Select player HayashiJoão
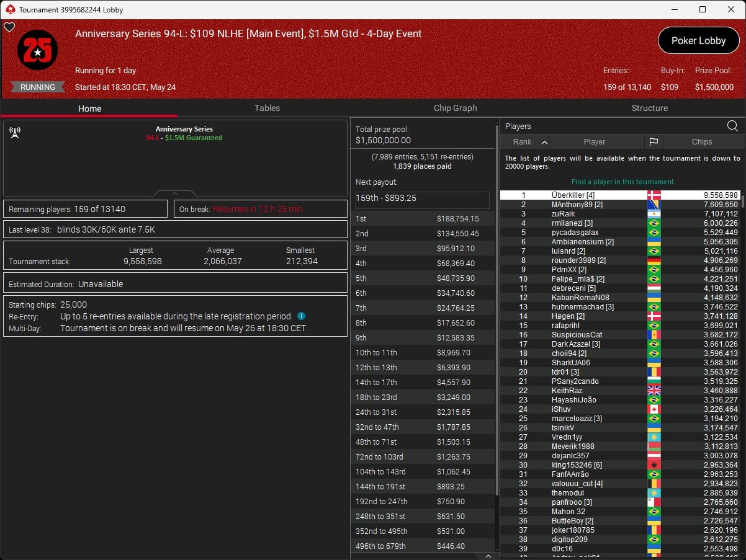 [620, 400]
